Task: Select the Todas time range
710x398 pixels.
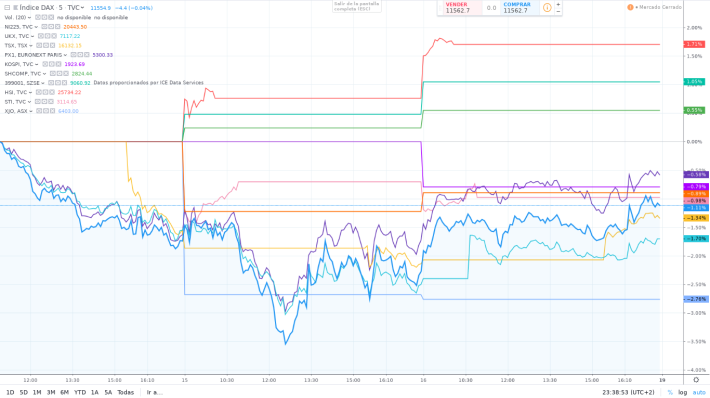Action: pos(125,393)
